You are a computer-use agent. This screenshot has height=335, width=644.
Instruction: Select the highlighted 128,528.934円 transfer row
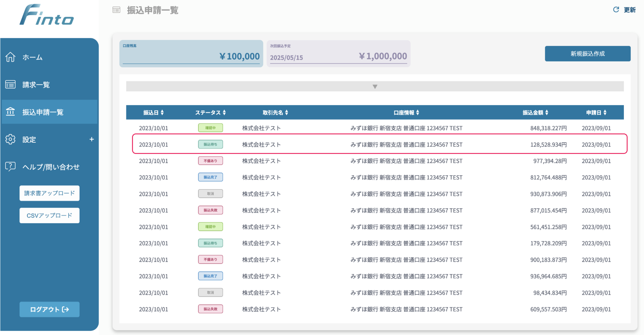[379, 144]
